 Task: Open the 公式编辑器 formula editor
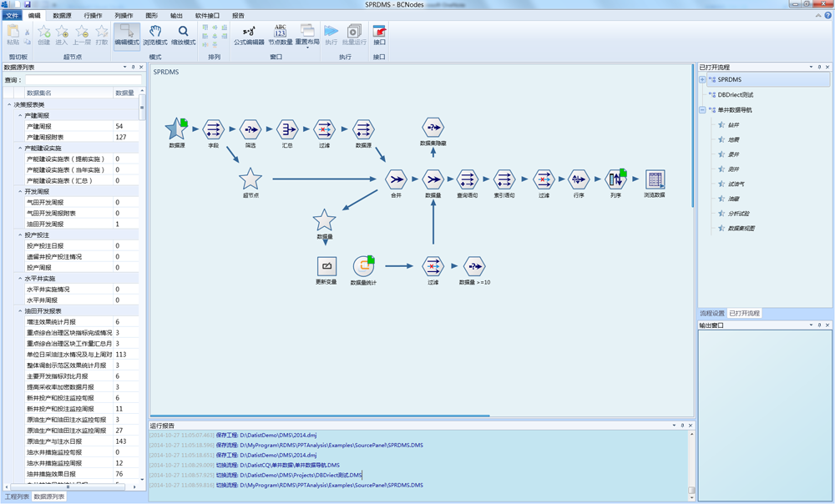[249, 35]
